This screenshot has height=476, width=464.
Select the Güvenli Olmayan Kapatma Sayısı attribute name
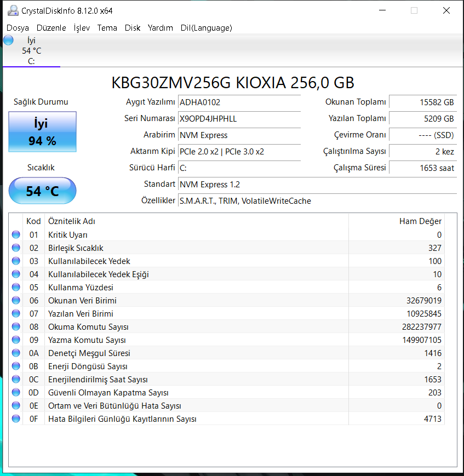(x=108, y=393)
